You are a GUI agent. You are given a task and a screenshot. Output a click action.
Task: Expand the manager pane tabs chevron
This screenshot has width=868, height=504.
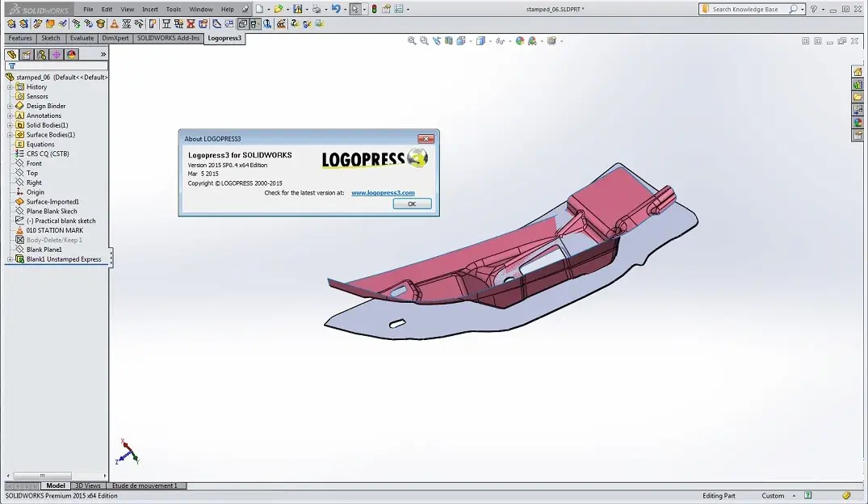pyautogui.click(x=103, y=54)
